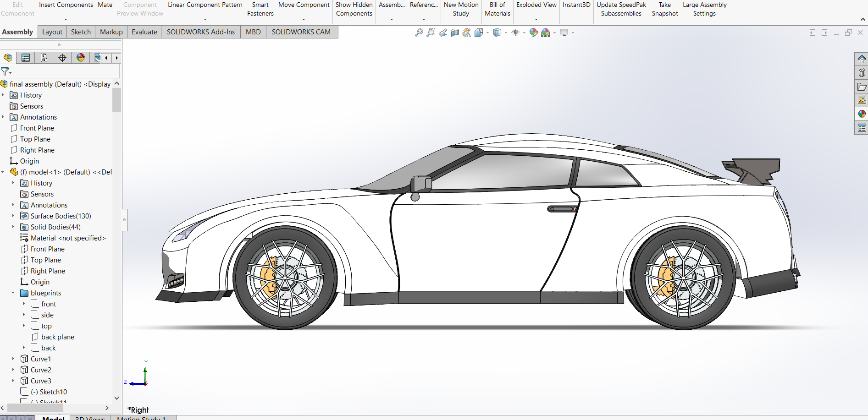
Task: Activate the Section View tool icon
Action: 454,33
